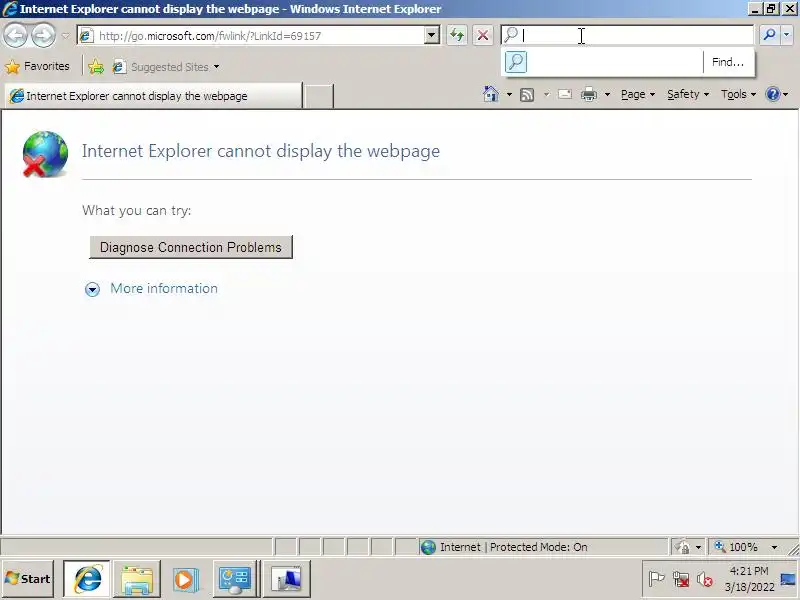The image size is (800, 600).
Task: Click the Back navigation arrow
Action: coord(15,36)
